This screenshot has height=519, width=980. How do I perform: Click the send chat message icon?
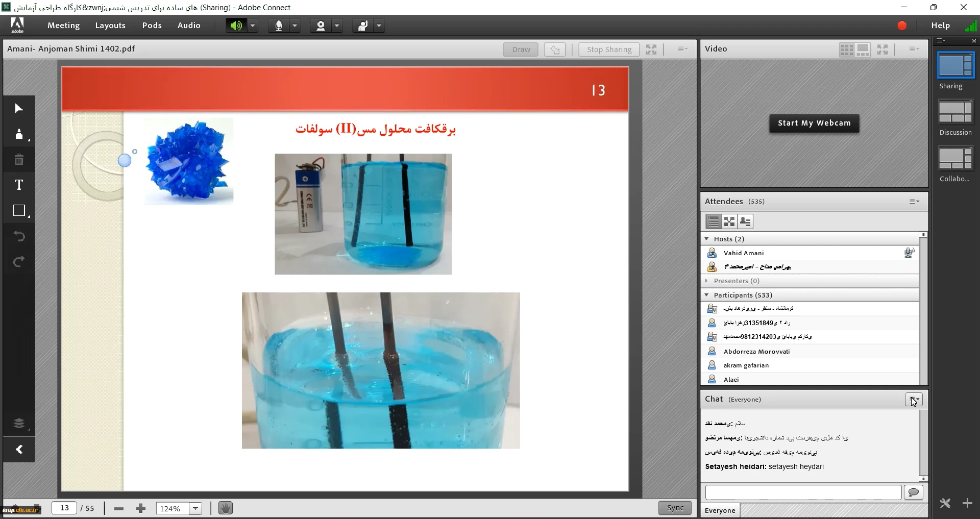(x=913, y=492)
